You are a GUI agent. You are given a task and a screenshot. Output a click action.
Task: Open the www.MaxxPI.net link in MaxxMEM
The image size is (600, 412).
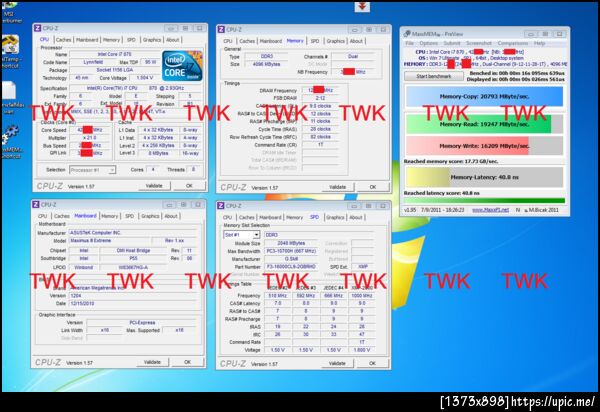coord(491,210)
